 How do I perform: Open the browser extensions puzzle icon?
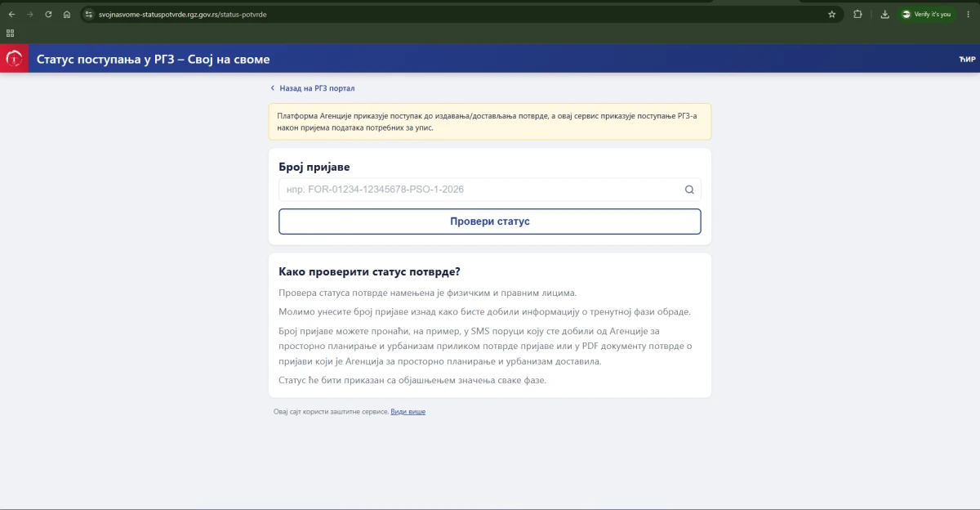tap(857, 14)
